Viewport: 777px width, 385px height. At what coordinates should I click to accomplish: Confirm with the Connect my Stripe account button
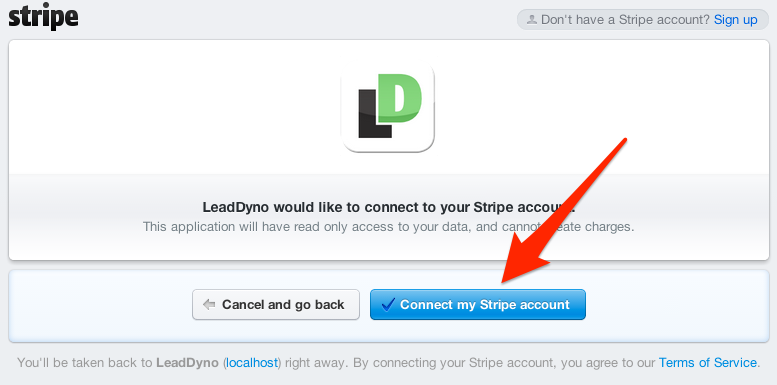click(x=478, y=305)
